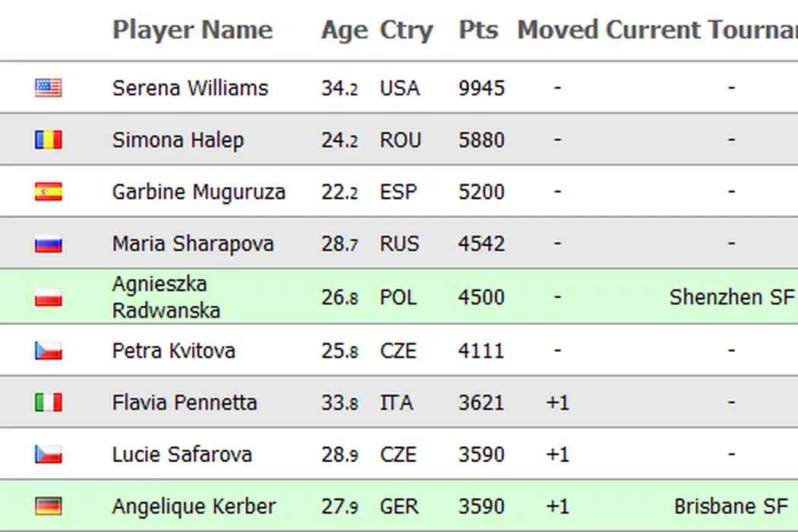Click the Moved column header
Viewport: 798px width, 532px height.
click(559, 30)
